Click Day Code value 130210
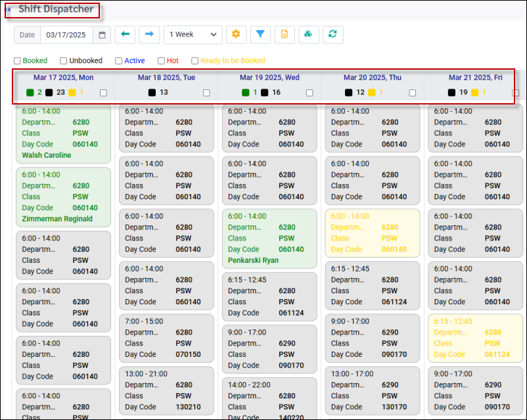This screenshot has width=527, height=420. (188, 407)
